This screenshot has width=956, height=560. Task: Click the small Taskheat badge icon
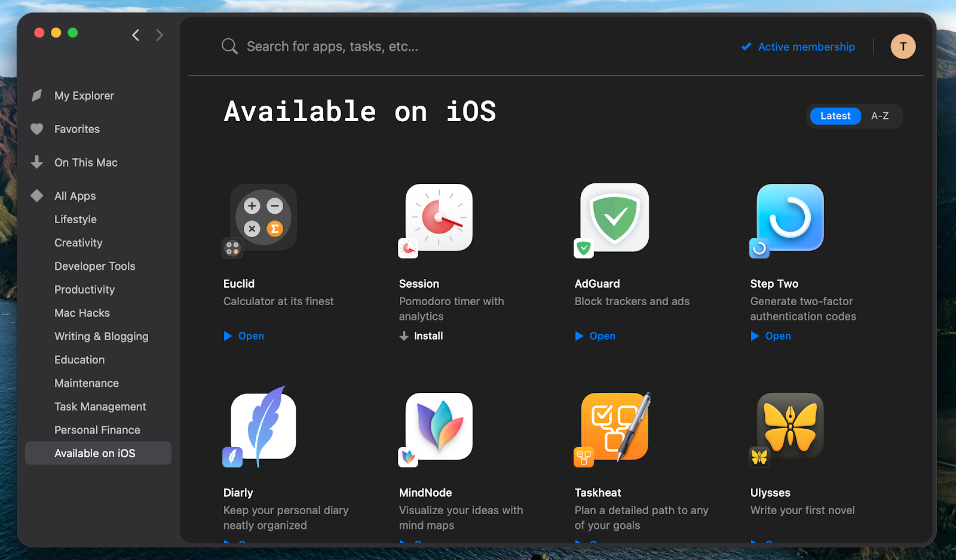point(584,457)
